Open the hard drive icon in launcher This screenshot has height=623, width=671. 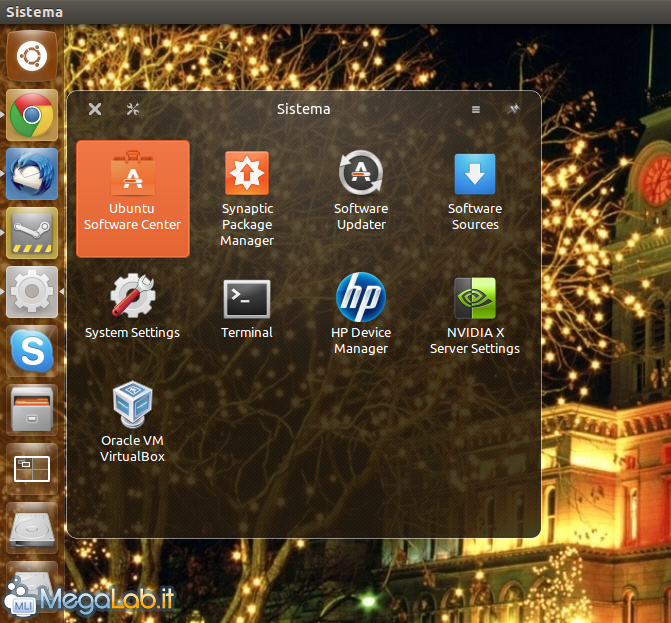pyautogui.click(x=32, y=528)
